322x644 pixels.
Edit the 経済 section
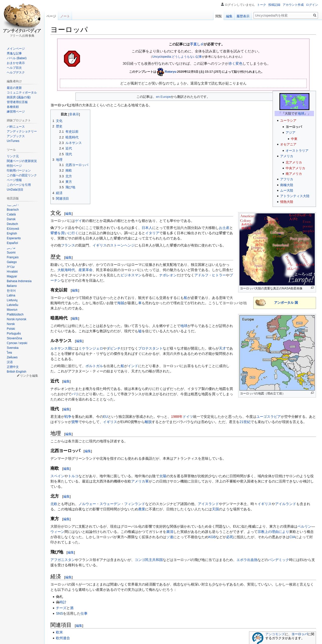(x=68, y=577)
